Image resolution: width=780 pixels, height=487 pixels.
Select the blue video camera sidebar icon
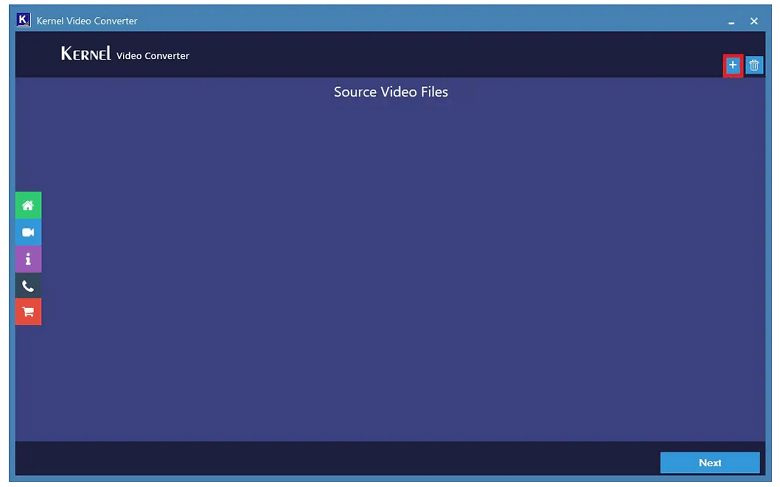click(28, 232)
